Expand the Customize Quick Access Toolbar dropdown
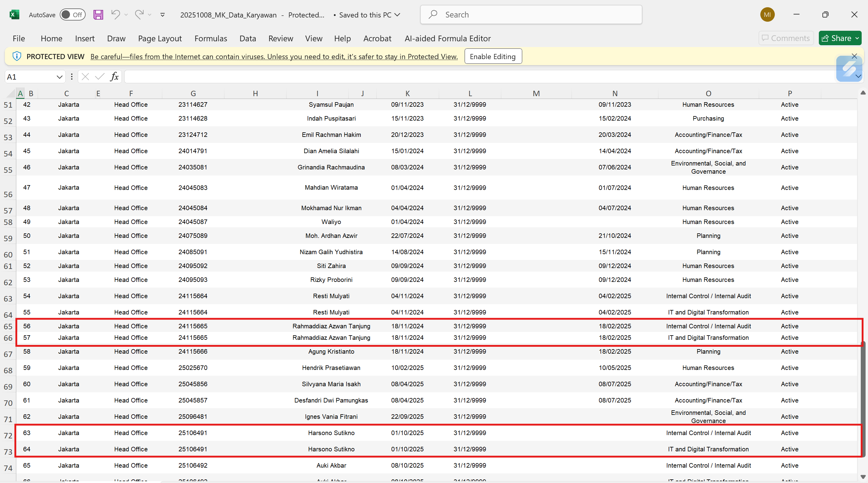Viewport: 868px width, 483px height. 163,14
